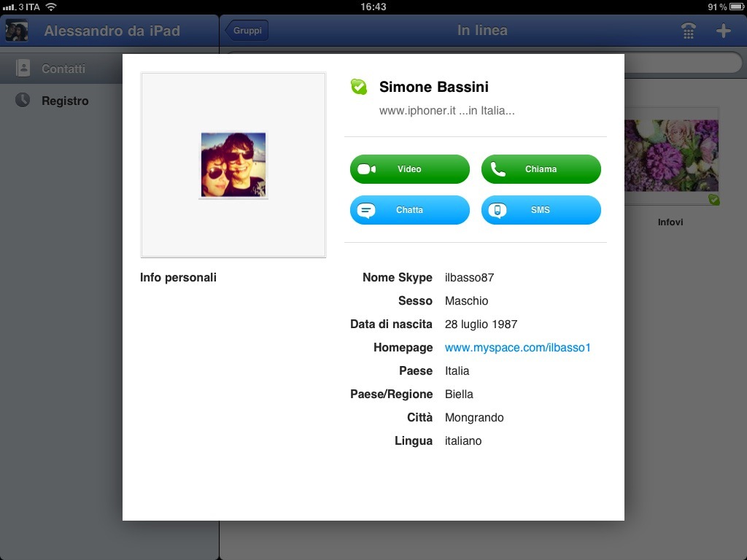
Task: Select Contatti in the sidebar
Action: click(61, 68)
